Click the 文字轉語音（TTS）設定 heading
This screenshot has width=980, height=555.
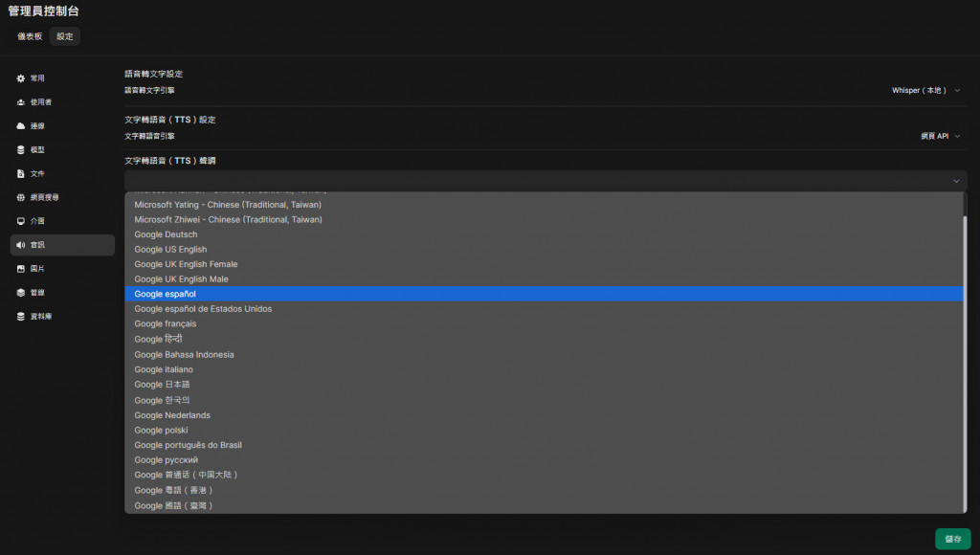point(170,120)
